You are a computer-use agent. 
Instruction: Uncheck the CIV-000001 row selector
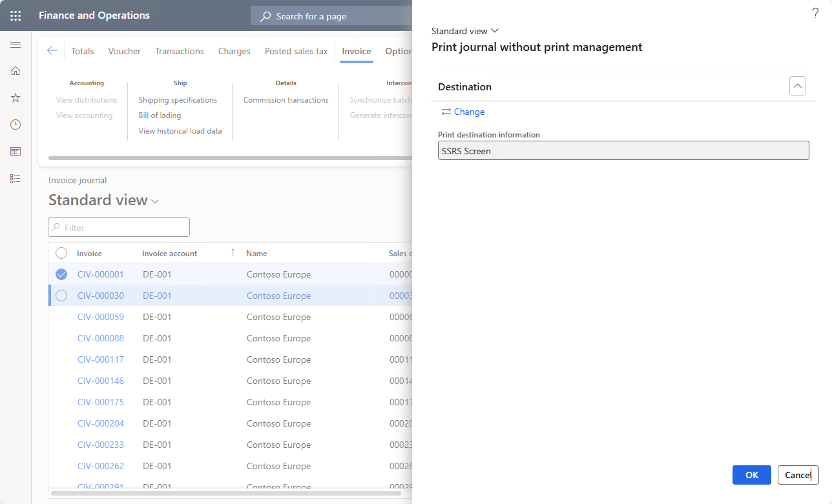pos(61,274)
